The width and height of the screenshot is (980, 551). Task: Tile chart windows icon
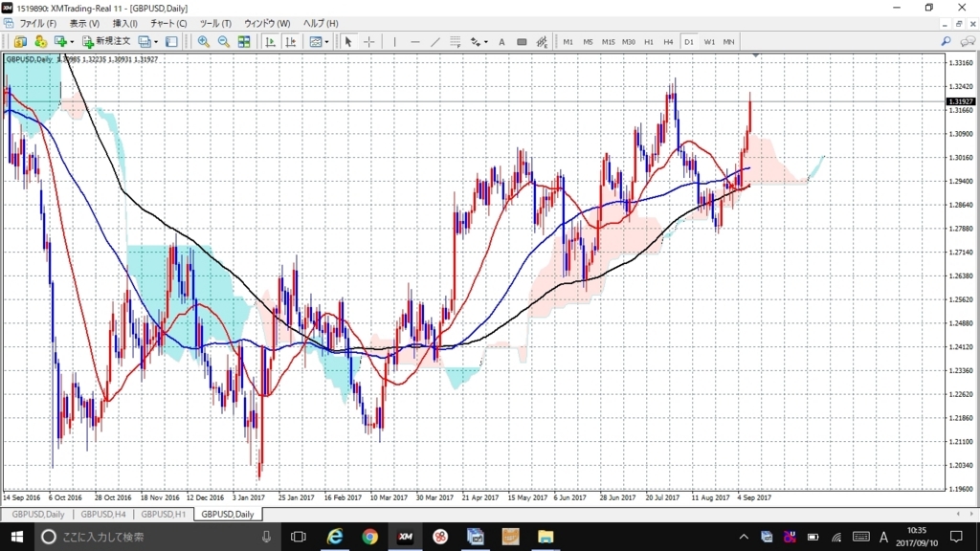tap(244, 42)
